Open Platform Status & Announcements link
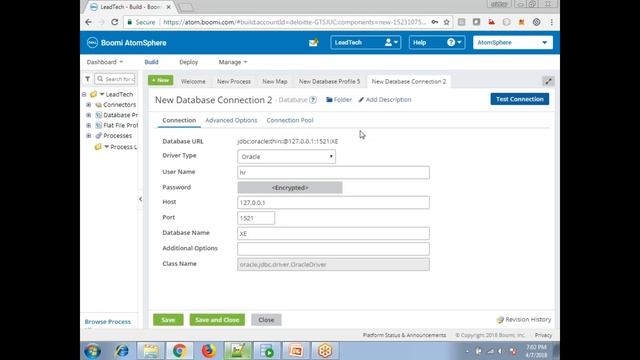The width and height of the screenshot is (640, 360). [404, 335]
